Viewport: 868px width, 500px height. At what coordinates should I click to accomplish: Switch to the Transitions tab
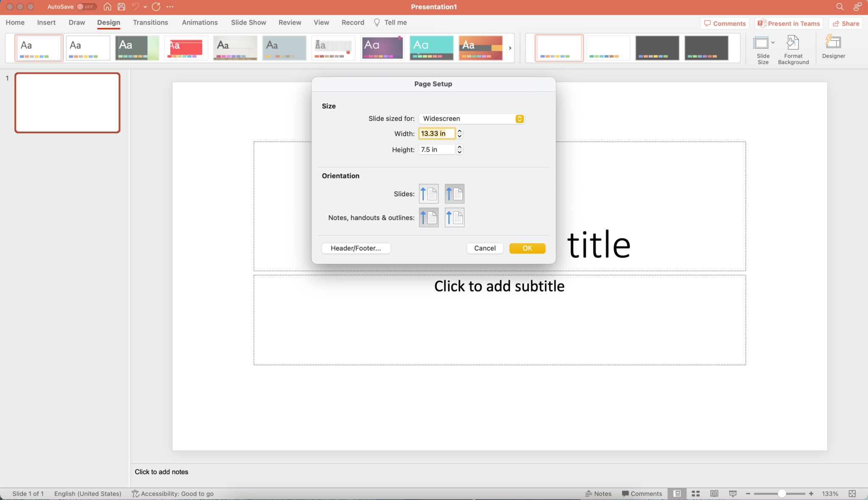click(x=150, y=22)
